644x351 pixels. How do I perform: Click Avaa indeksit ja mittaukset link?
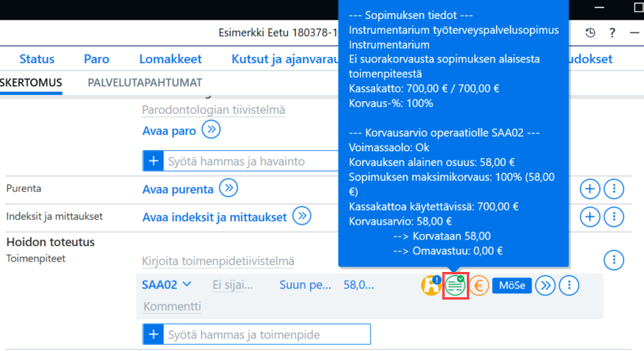pos(214,217)
